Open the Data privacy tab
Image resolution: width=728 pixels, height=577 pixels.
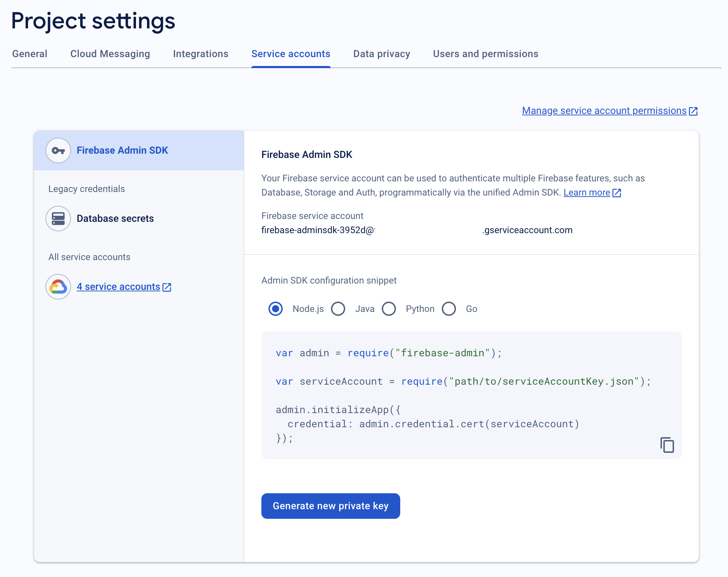click(382, 54)
